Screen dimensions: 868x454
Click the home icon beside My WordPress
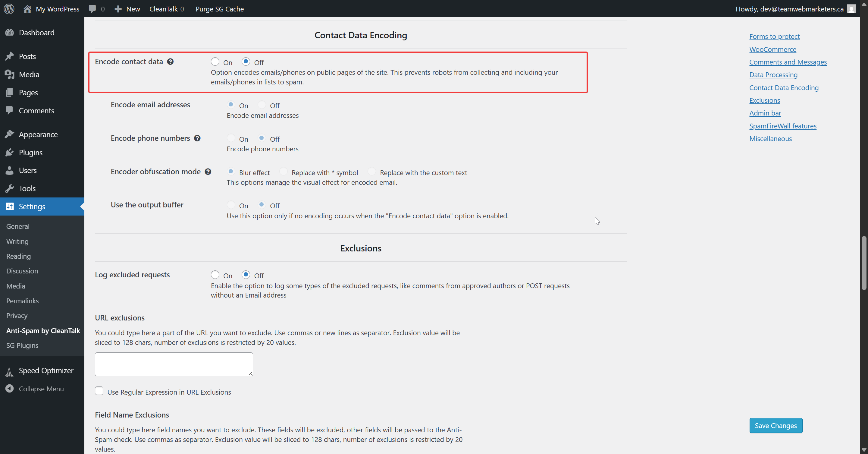pyautogui.click(x=27, y=9)
